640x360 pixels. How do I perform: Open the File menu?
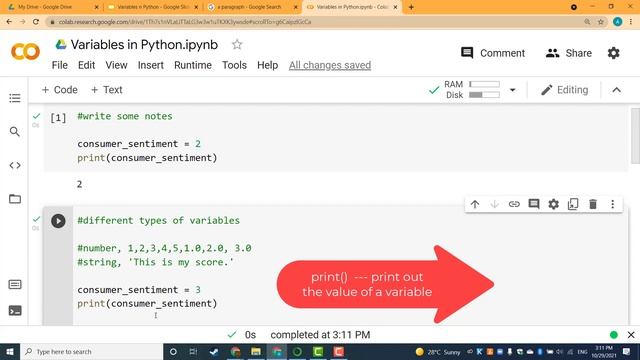(60, 65)
